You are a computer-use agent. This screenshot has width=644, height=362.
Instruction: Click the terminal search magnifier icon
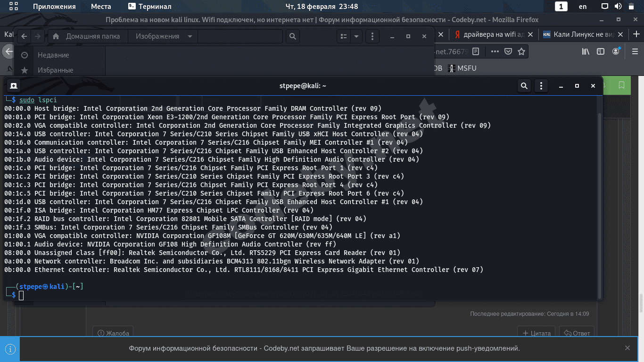pyautogui.click(x=524, y=86)
